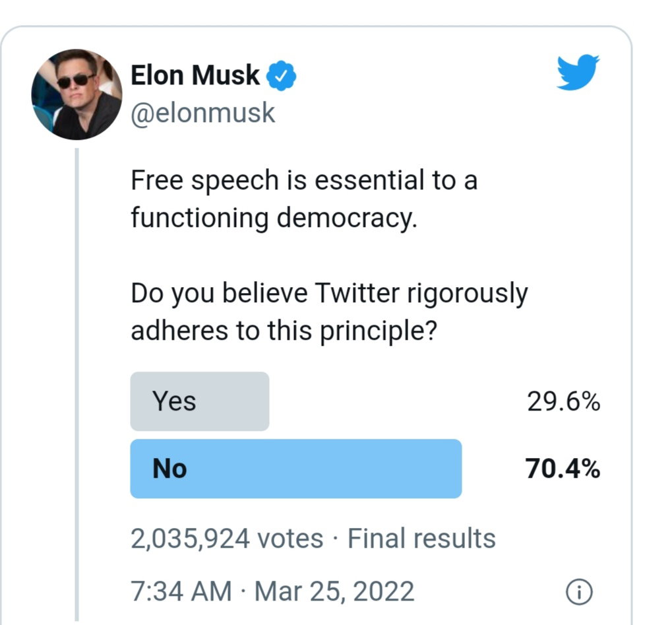Screen dimensions: 672x625
Task: Click the vertical thread line
Action: 76,384
